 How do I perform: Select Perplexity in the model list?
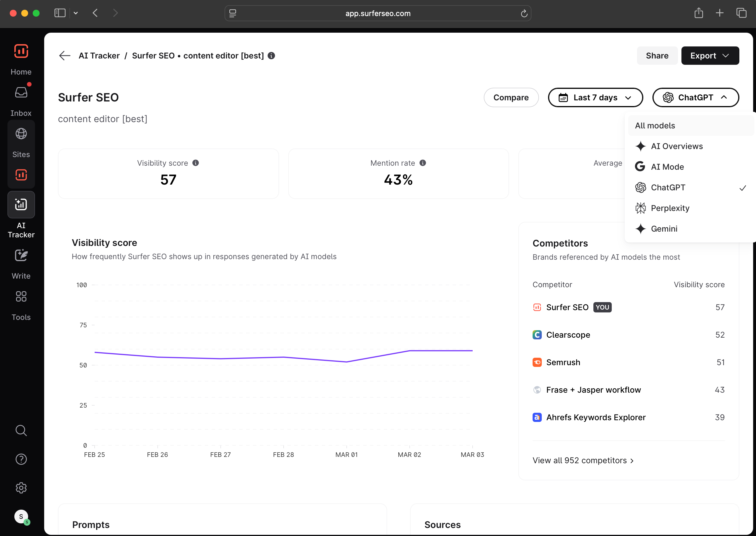pyautogui.click(x=670, y=208)
